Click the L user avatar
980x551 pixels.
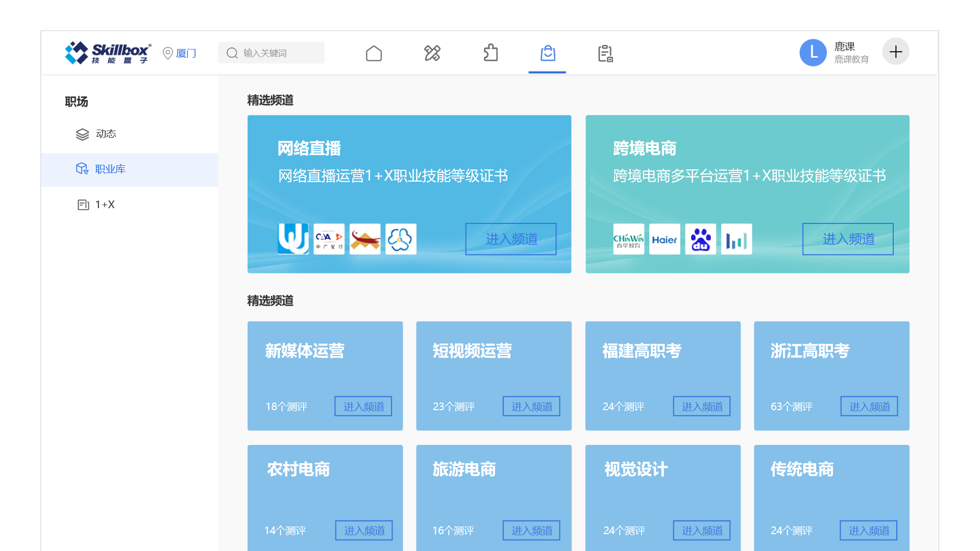pyautogui.click(x=813, y=52)
